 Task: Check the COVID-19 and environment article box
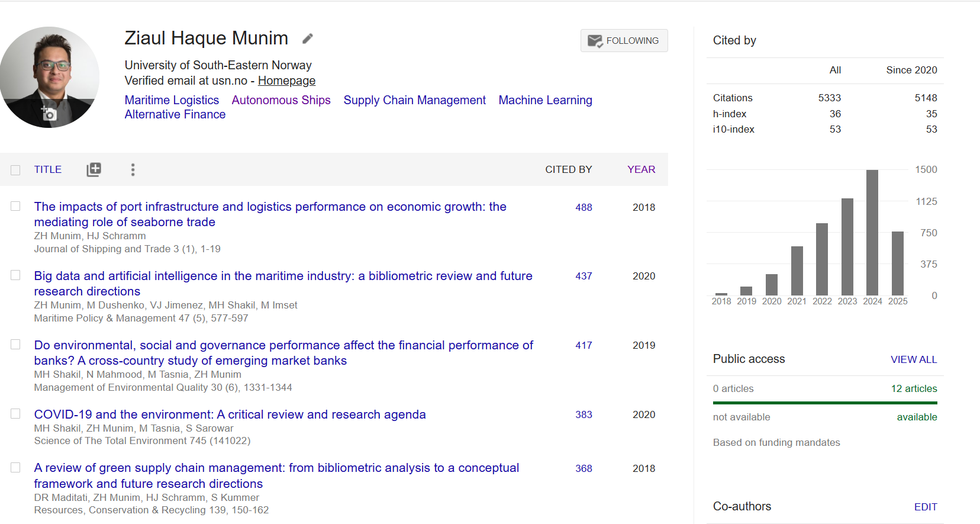pyautogui.click(x=15, y=414)
